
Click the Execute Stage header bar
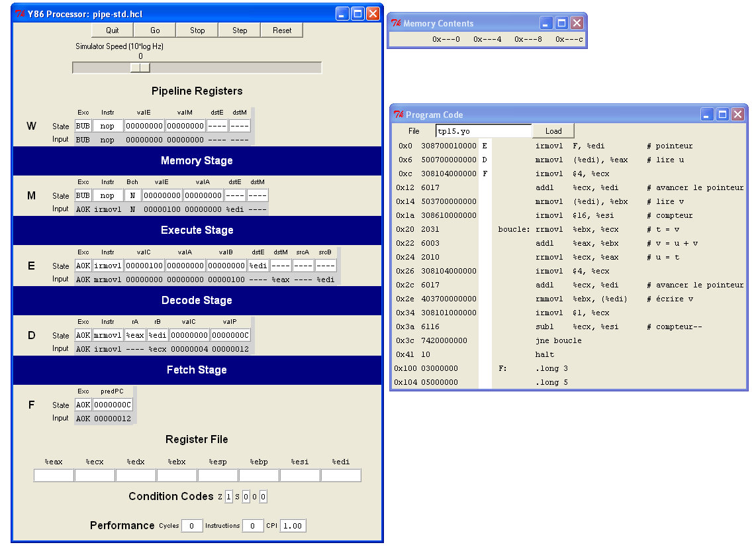coord(197,230)
